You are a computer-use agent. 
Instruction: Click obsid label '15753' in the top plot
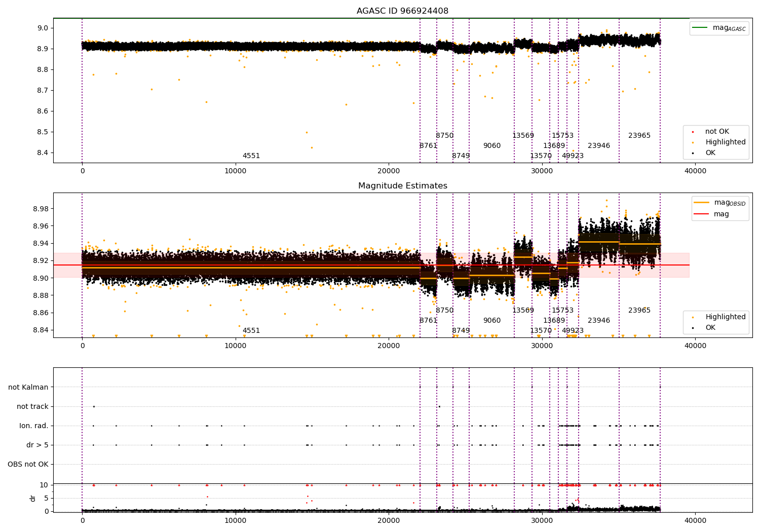tap(562, 136)
